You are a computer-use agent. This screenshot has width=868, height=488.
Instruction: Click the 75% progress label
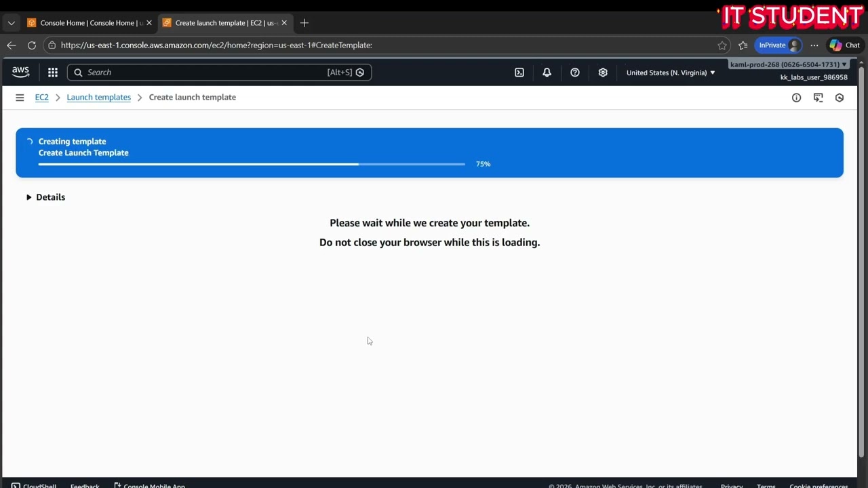click(x=483, y=164)
